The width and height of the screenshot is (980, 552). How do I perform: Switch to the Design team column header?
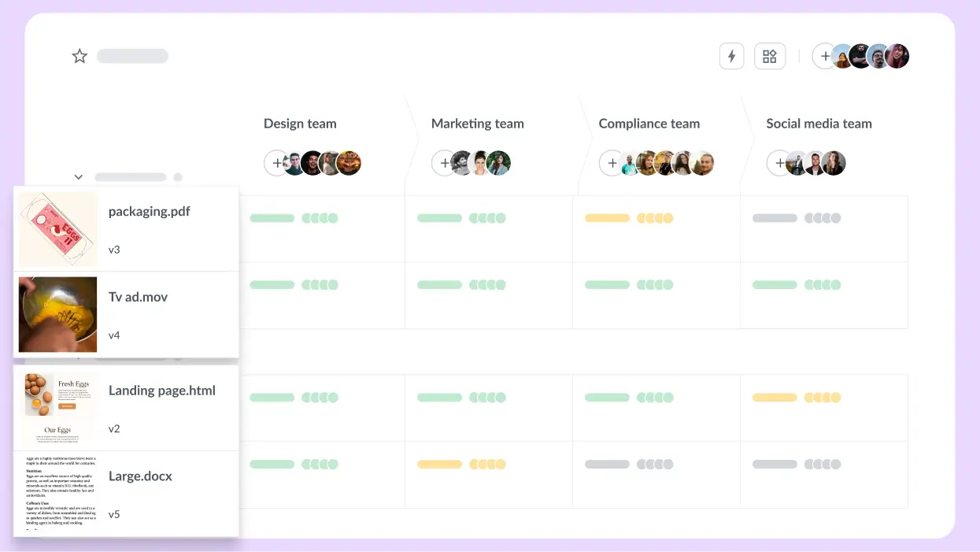tap(300, 124)
